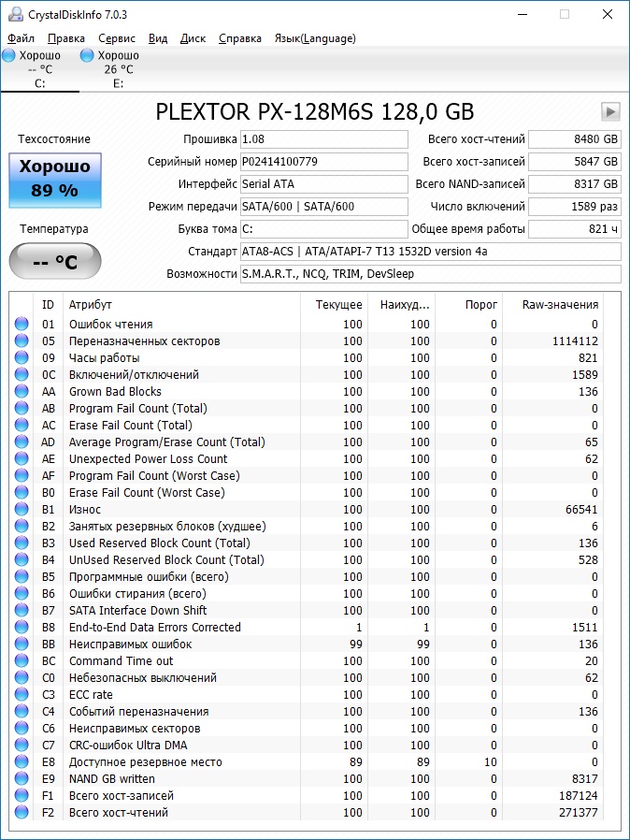This screenshot has height=840, width=630.
Task: Click status icon for C3 ECC rate
Action: (x=21, y=694)
